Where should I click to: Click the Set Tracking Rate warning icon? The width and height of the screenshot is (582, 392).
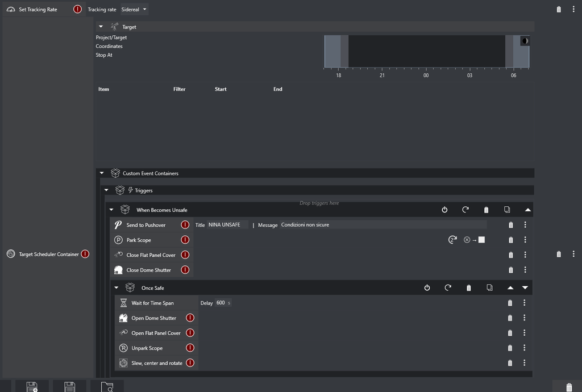[x=77, y=9]
